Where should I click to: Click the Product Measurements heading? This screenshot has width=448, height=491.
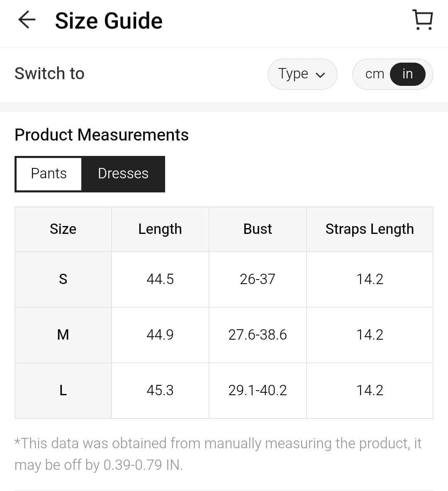coord(102,135)
